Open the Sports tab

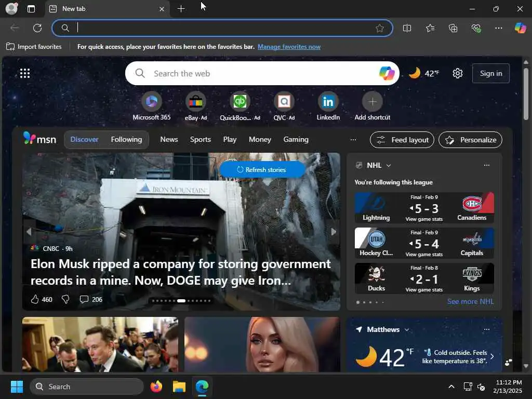coord(200,139)
